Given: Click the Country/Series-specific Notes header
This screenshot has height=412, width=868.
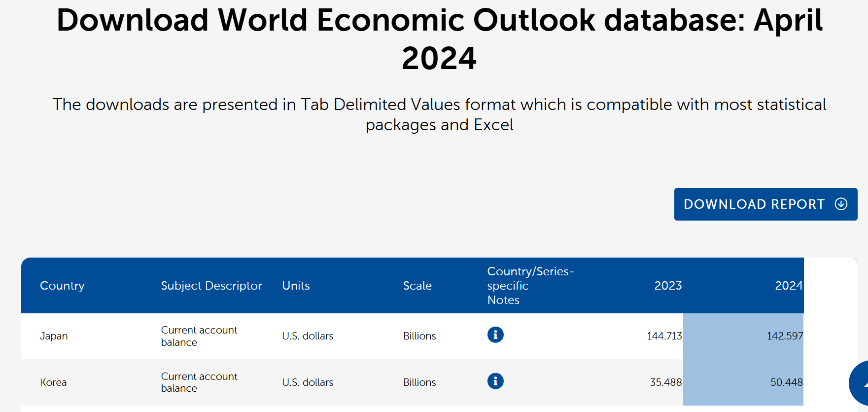Looking at the screenshot, I should (530, 286).
